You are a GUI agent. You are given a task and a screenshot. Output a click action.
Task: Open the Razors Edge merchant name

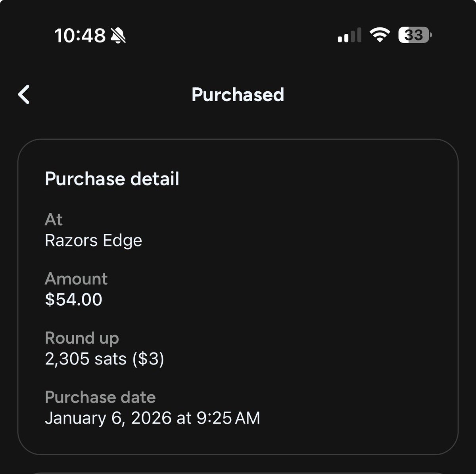click(x=93, y=241)
